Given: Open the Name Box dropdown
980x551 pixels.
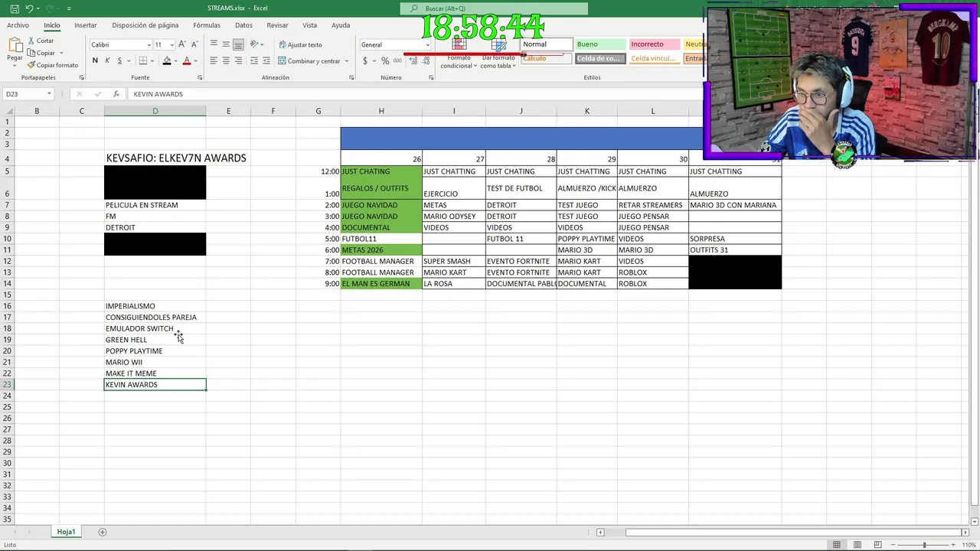Looking at the screenshot, I should tap(49, 94).
